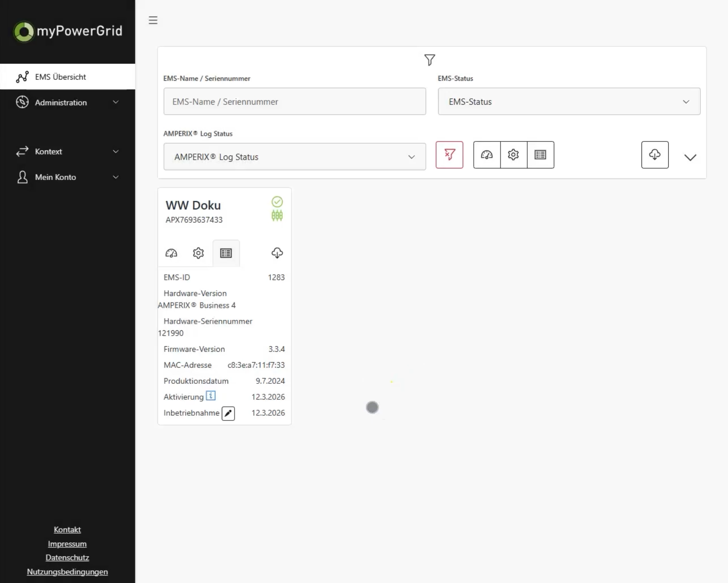
Task: Click MAC-Adresse c8:3e:a7:11:f7:33
Action: (x=256, y=365)
